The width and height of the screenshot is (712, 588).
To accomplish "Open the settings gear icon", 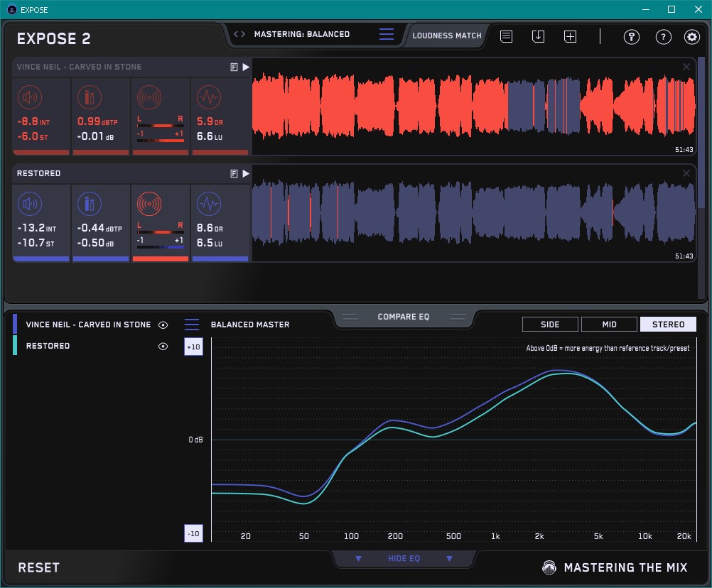I will (691, 37).
